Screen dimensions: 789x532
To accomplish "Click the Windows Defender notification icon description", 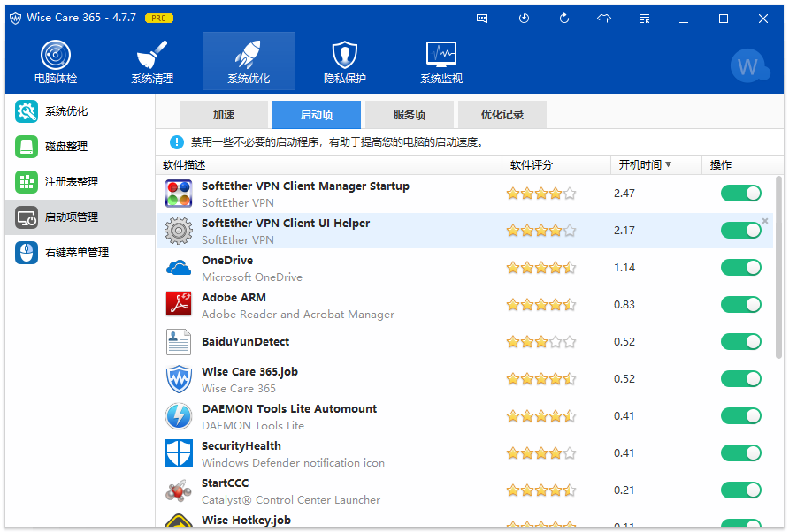I will (293, 462).
